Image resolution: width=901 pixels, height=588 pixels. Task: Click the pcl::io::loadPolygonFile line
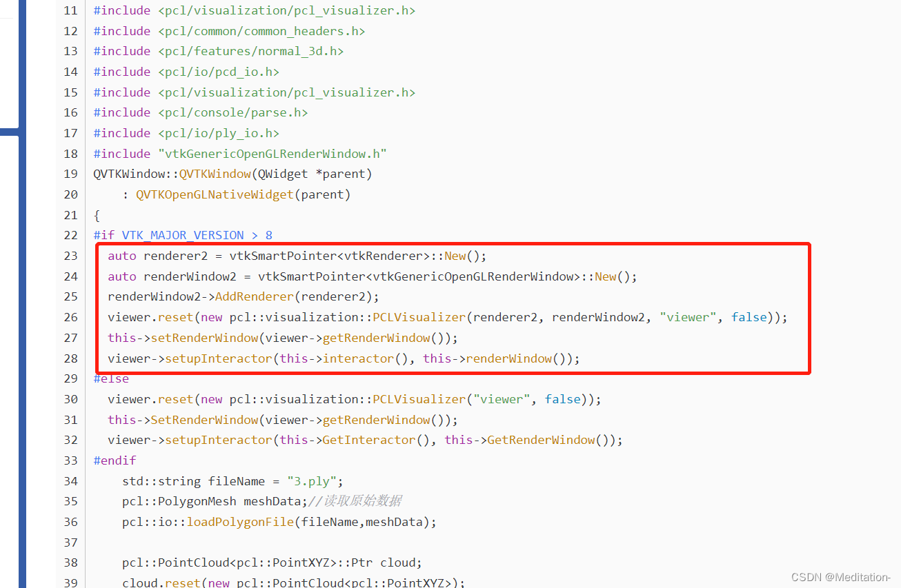click(279, 522)
